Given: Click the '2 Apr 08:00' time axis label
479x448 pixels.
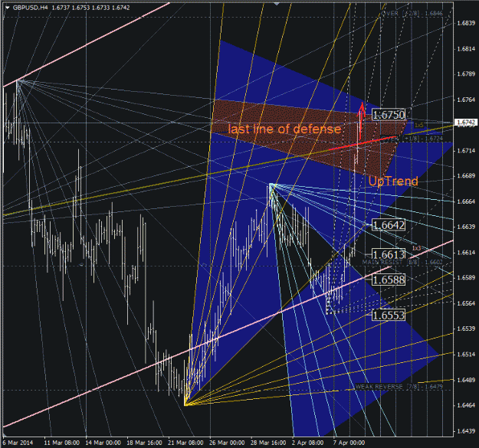Looking at the screenshot, I should 307,443.
